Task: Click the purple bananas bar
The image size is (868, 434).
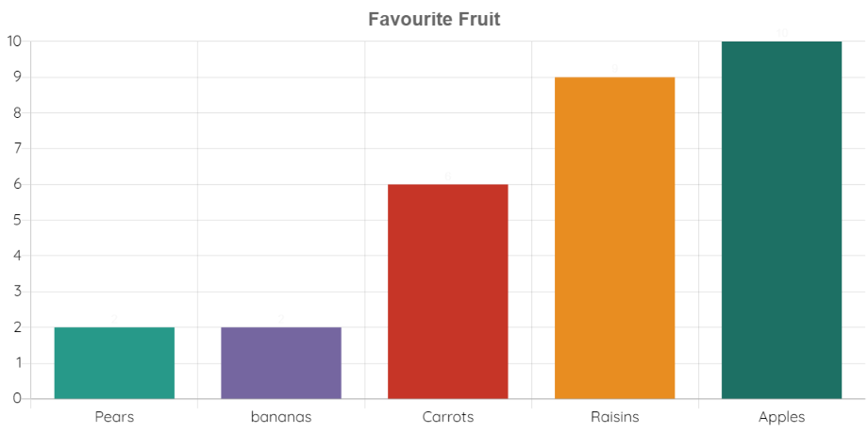Action: pyautogui.click(x=281, y=363)
